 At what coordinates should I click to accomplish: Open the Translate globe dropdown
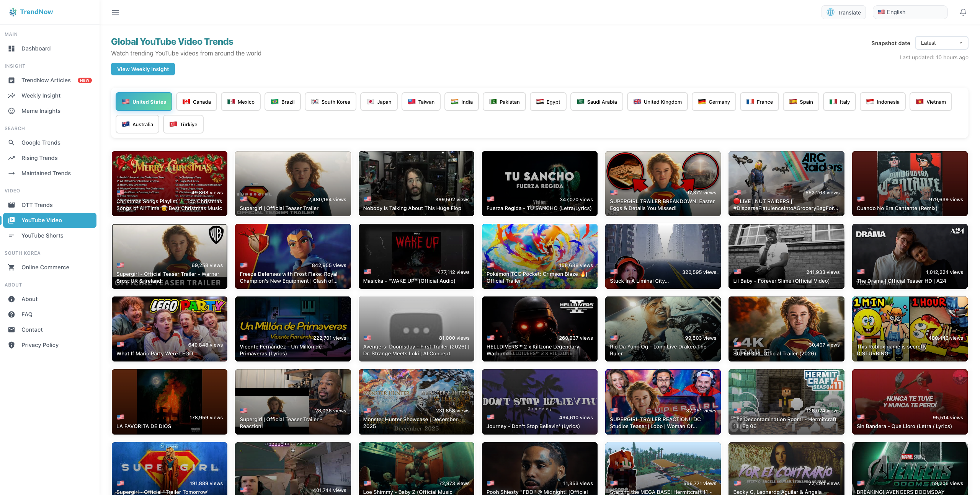pos(843,12)
